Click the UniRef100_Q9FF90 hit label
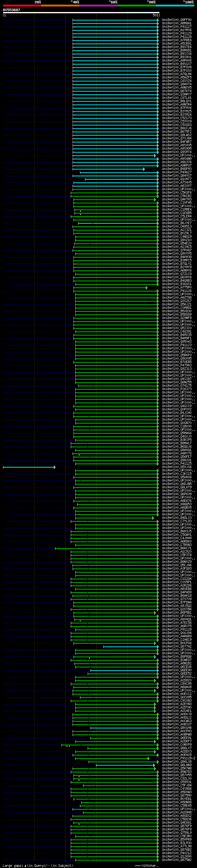Screen dimensions: 197x868 [x=176, y=20]
